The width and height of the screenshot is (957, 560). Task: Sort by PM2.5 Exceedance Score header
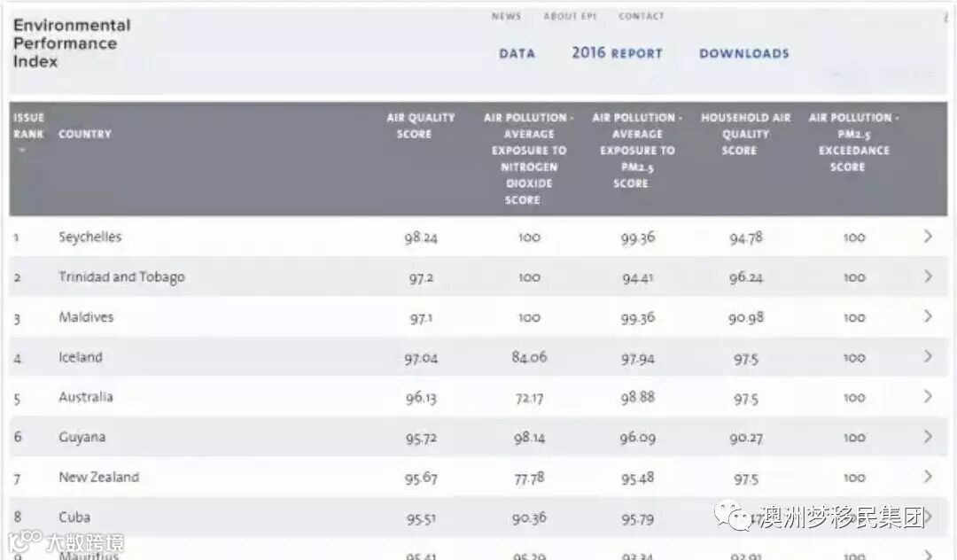(853, 142)
